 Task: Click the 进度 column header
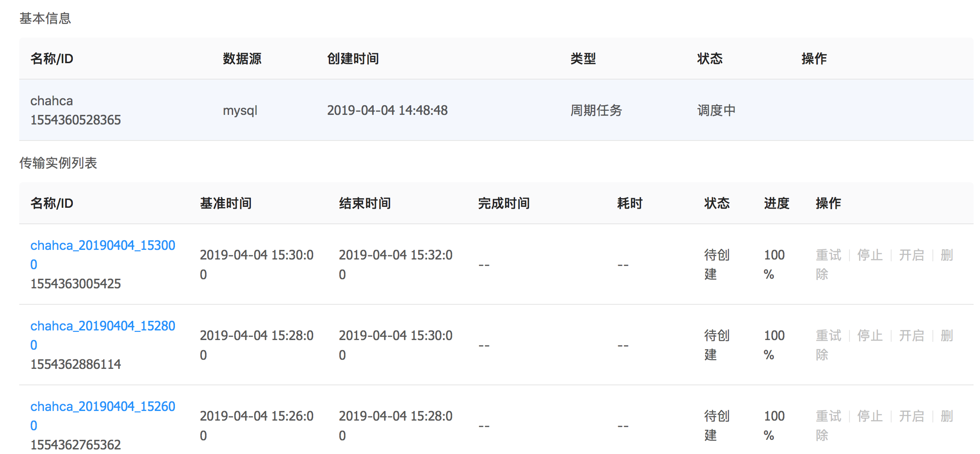[776, 203]
